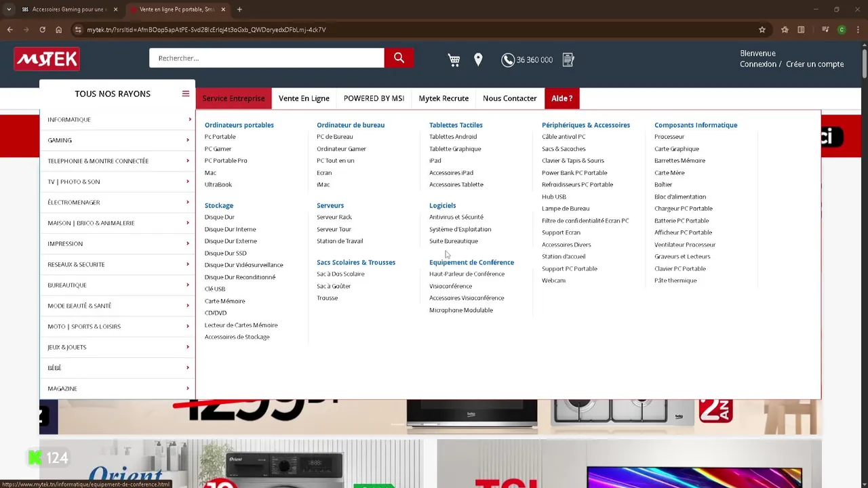Click the red search magnifier button
Viewport: 868px width, 488px height.
coord(399,58)
